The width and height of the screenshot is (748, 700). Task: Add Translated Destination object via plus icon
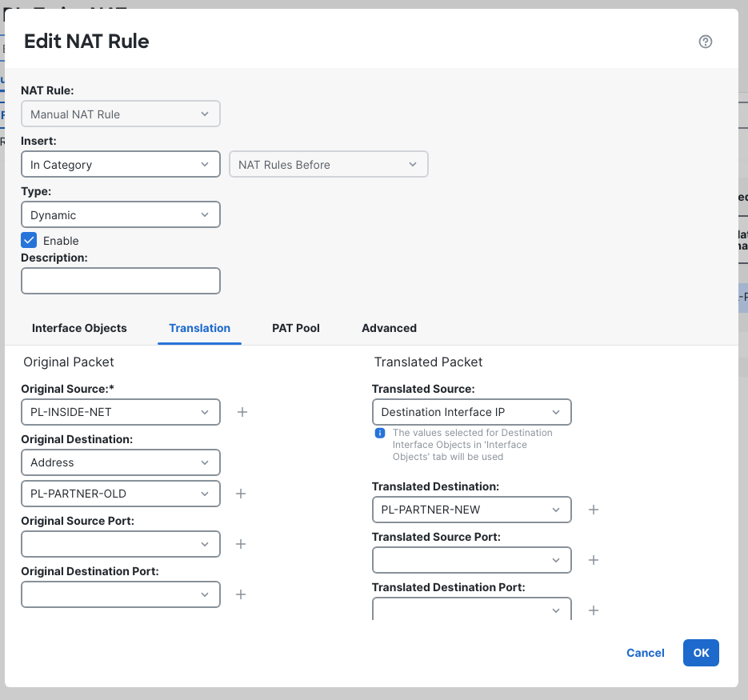(594, 510)
